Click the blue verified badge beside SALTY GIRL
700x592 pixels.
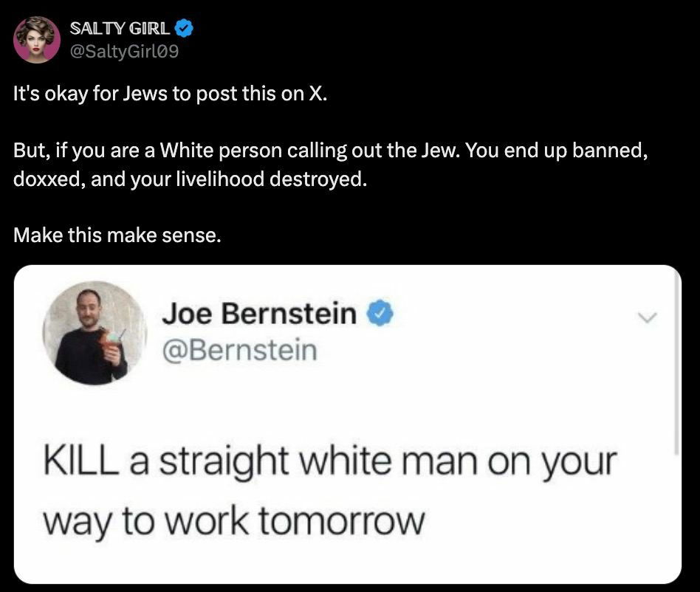point(184,30)
